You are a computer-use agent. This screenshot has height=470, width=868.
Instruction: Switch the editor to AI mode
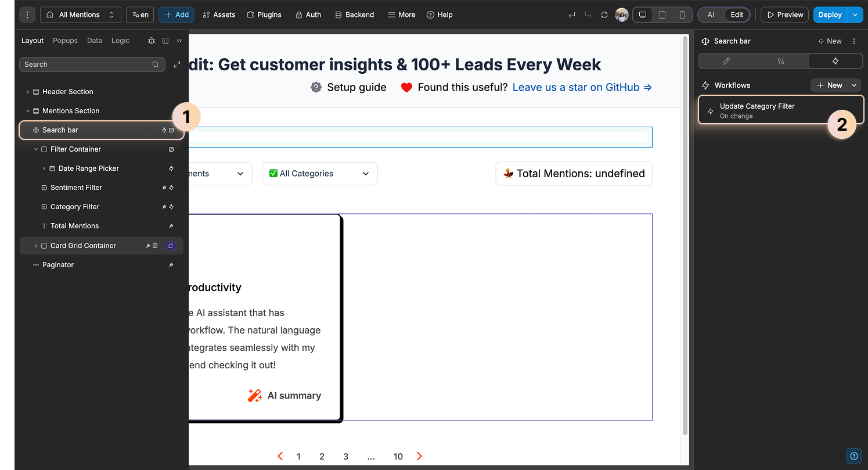click(x=710, y=15)
